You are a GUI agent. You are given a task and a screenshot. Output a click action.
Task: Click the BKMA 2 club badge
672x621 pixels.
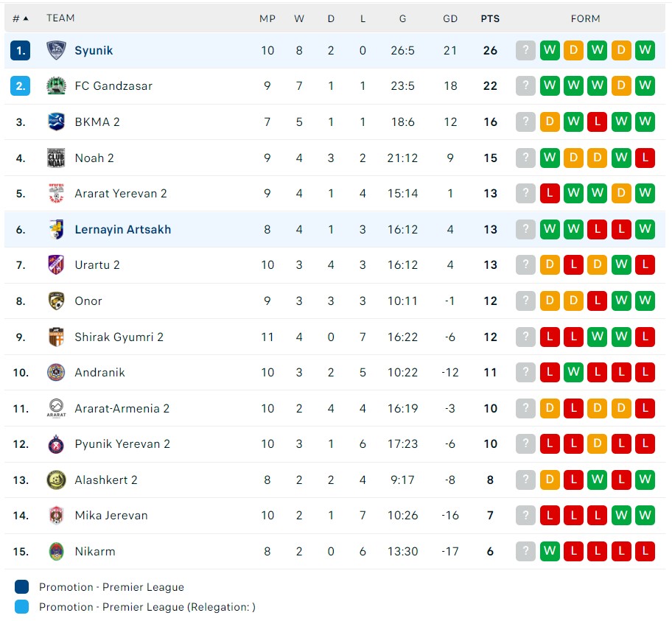55,122
